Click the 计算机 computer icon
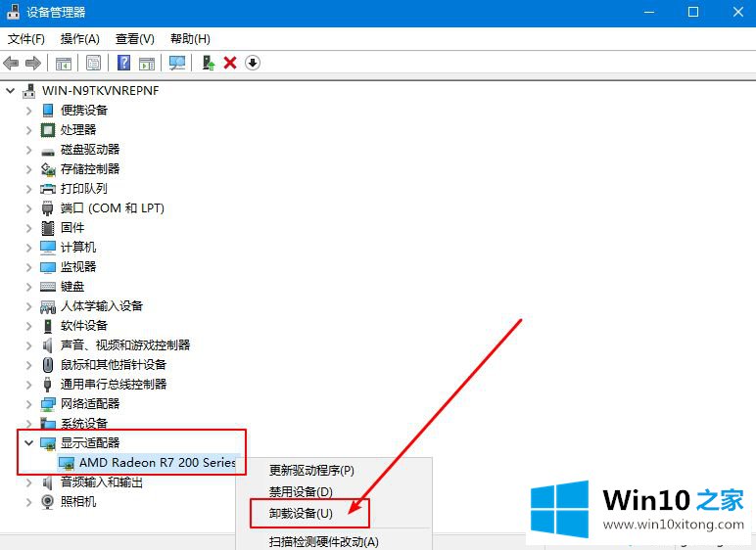The height and width of the screenshot is (550, 756). pyautogui.click(x=48, y=248)
